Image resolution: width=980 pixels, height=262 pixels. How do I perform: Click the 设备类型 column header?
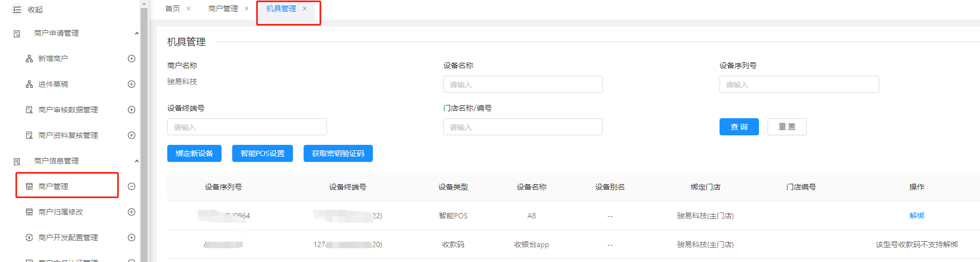pyautogui.click(x=453, y=187)
